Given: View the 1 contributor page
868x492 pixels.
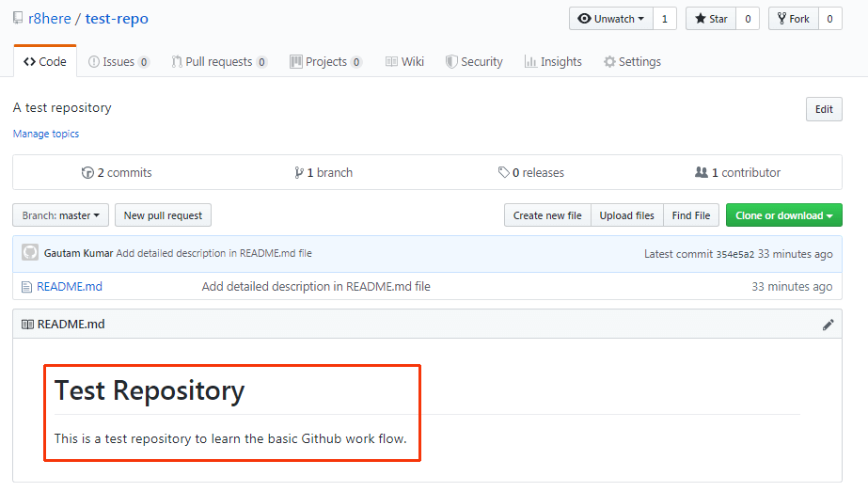Looking at the screenshot, I should pos(737,173).
